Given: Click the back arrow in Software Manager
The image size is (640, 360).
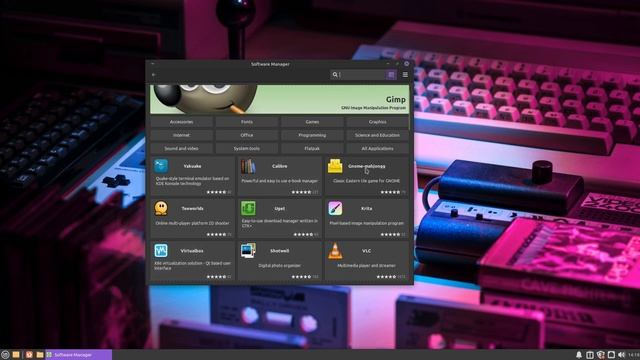Looking at the screenshot, I should pos(154,75).
